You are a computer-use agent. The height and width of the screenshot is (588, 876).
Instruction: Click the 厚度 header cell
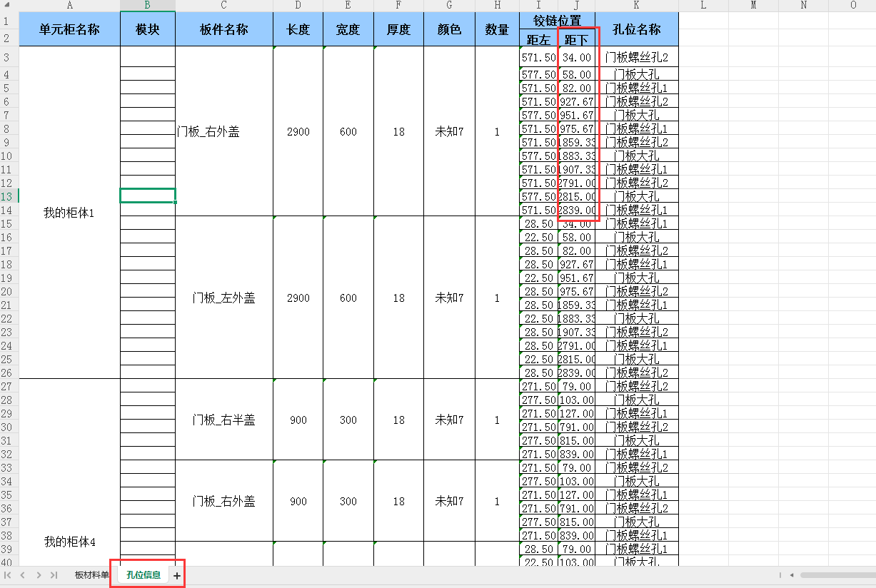pyautogui.click(x=398, y=29)
